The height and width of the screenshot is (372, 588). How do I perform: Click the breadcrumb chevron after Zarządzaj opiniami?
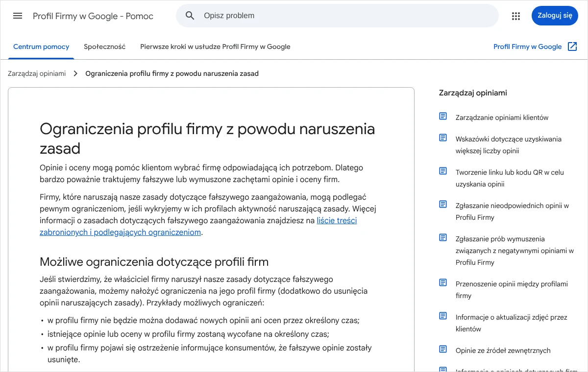75,73
